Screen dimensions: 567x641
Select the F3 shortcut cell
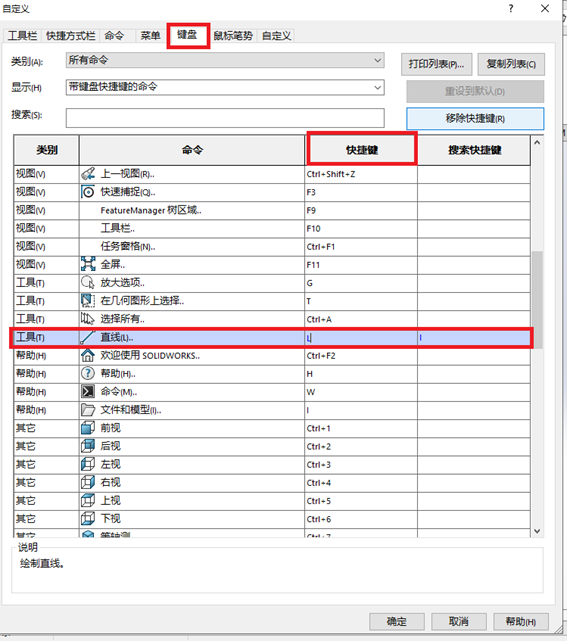click(361, 192)
